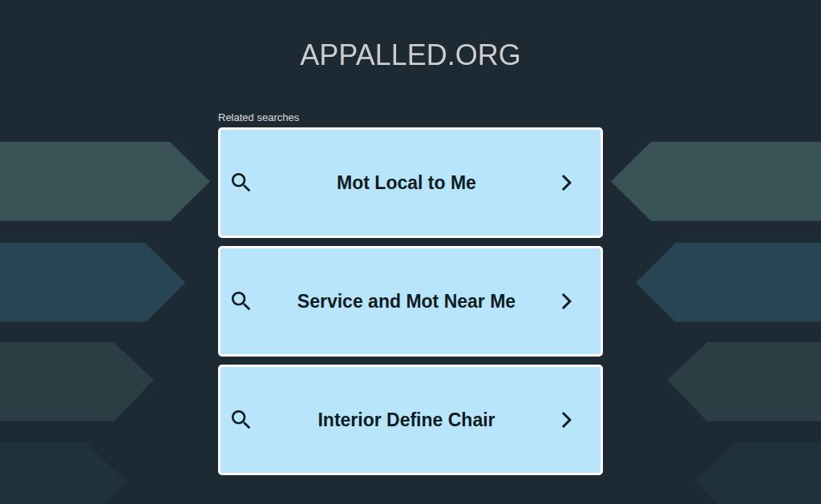Click the word Me in Mot Local to Me

(463, 183)
